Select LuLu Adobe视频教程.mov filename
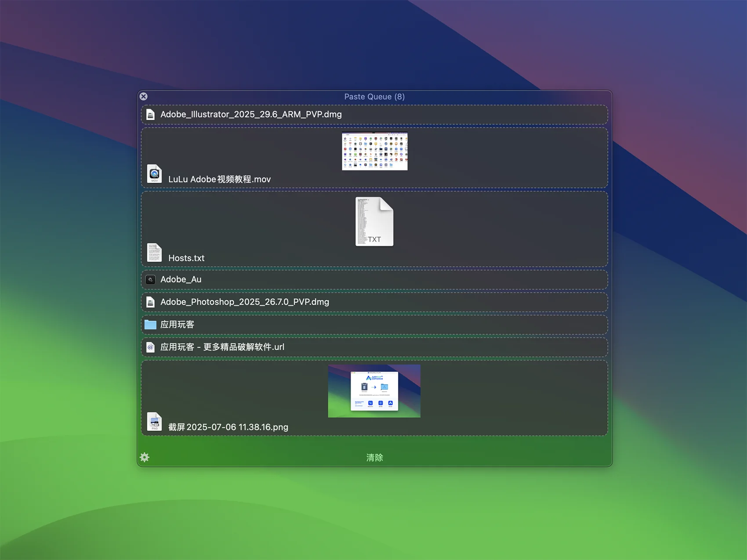Viewport: 747px width, 560px height. click(x=219, y=179)
